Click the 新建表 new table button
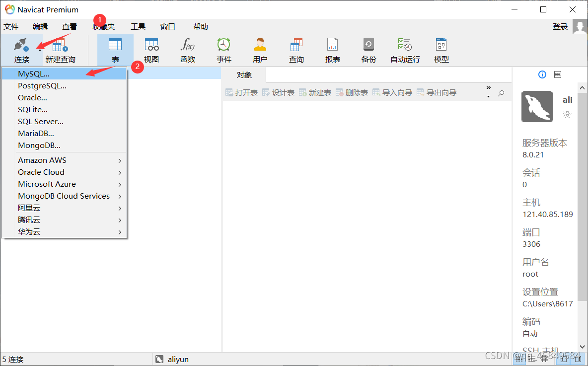The image size is (588, 366). 315,93
